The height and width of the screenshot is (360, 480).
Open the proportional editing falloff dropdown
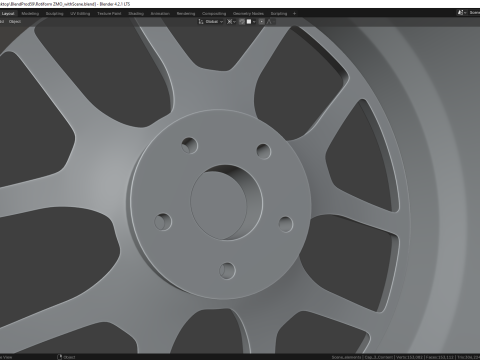[270, 22]
